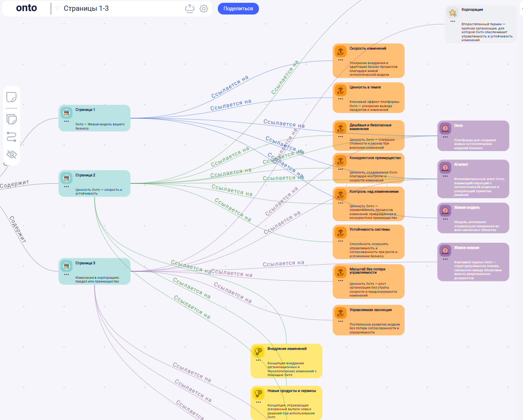The width and height of the screenshot is (523, 420).
Task: Click the Страница 2 node icon
Action: coord(66,178)
